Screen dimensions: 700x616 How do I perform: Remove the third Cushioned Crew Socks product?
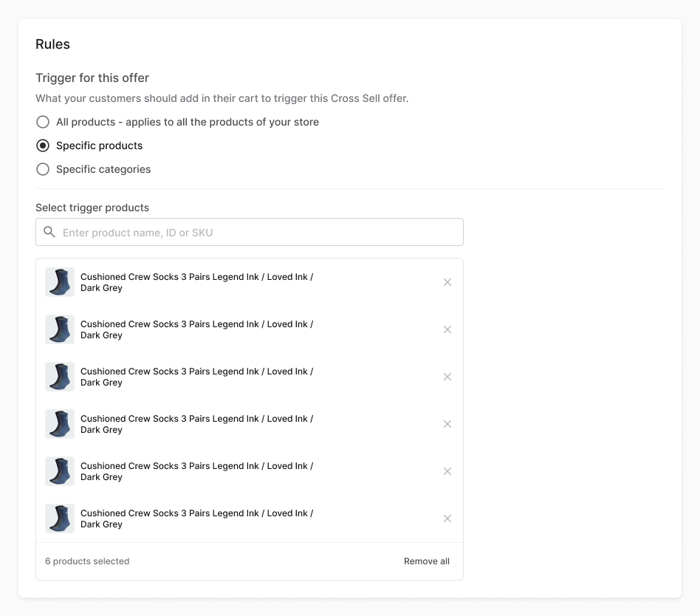tap(447, 377)
